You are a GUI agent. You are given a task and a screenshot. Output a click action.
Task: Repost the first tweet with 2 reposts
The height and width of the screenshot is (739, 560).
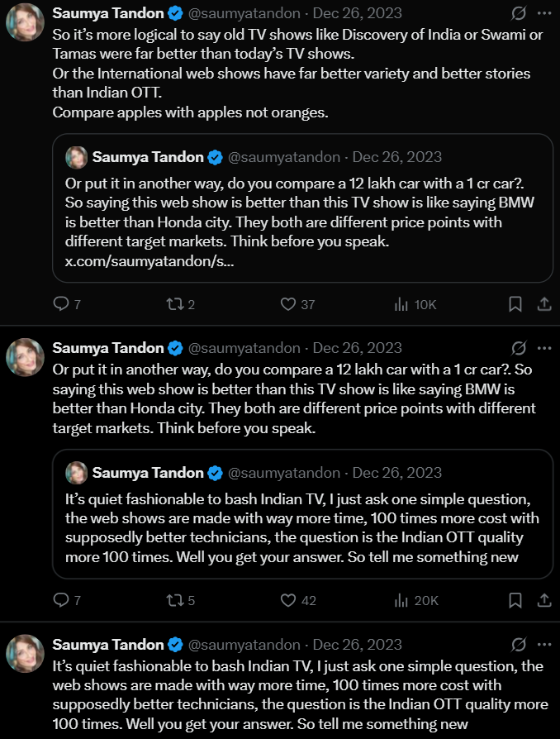[x=174, y=304]
